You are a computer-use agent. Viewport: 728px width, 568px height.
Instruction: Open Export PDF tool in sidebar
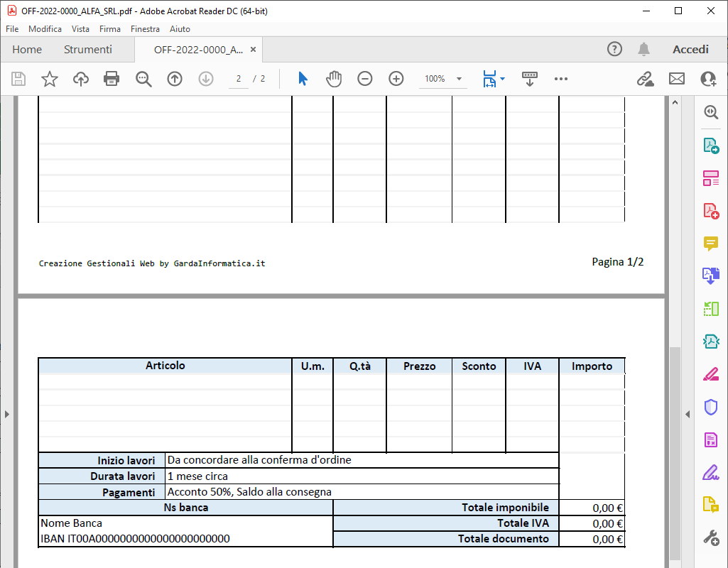coord(711,146)
